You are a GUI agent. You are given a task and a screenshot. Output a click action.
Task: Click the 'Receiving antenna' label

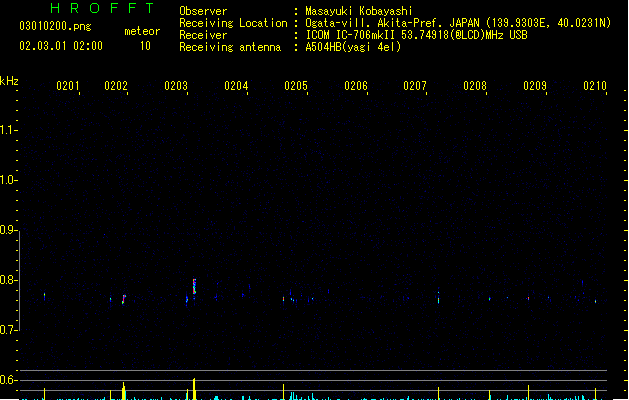[230, 47]
